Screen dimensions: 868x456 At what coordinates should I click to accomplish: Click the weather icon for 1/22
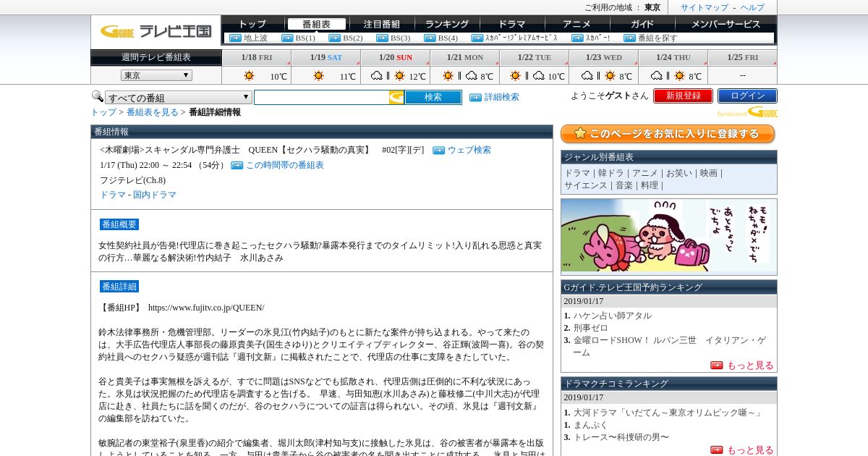click(x=527, y=75)
